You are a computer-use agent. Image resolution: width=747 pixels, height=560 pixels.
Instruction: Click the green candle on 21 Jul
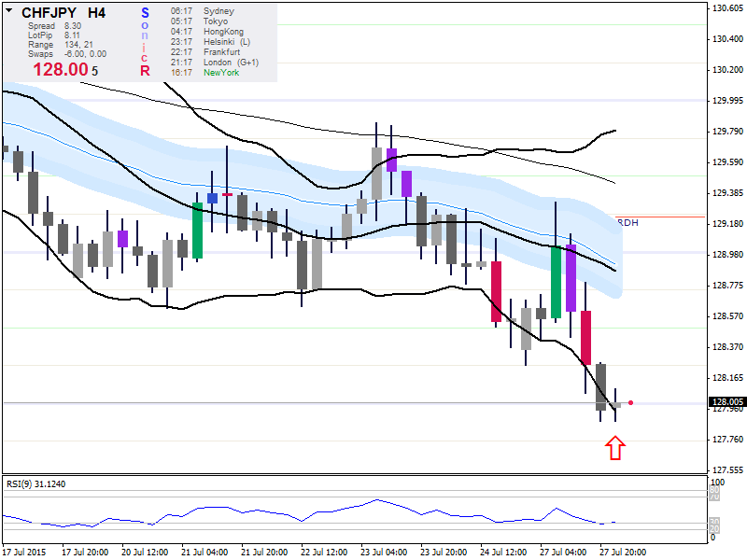[x=198, y=230]
